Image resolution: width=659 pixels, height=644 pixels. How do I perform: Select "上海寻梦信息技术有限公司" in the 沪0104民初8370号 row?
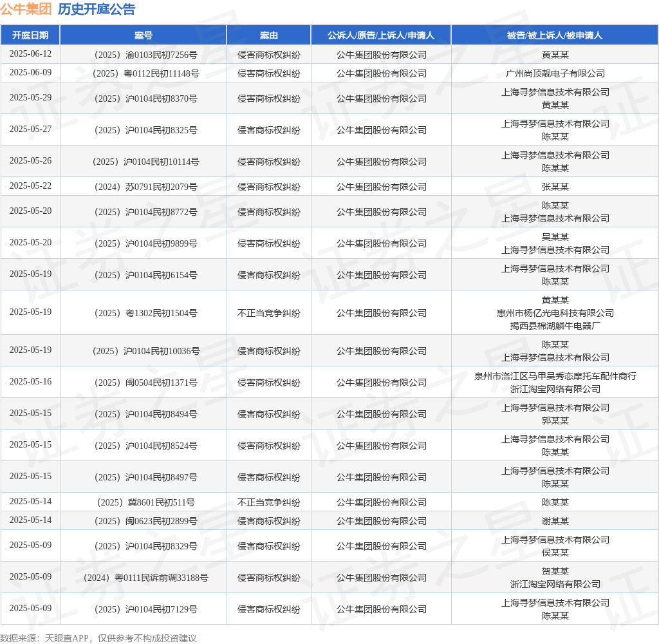pyautogui.click(x=555, y=93)
